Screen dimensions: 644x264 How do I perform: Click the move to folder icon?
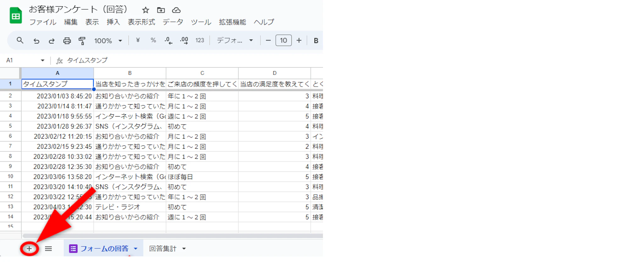coord(161,10)
